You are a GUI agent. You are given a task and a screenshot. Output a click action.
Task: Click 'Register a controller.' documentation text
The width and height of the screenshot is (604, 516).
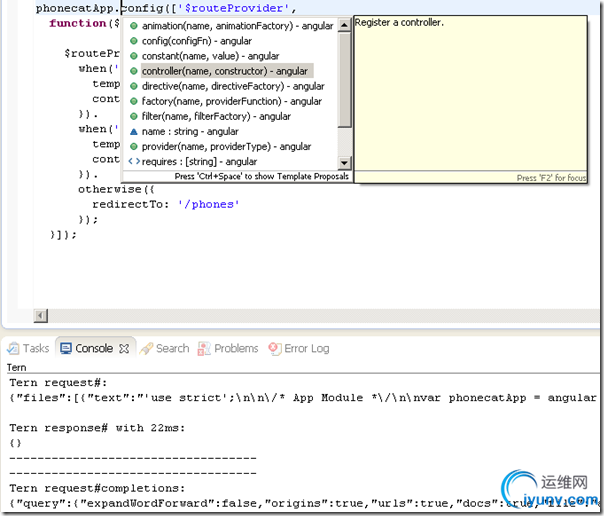pyautogui.click(x=399, y=22)
